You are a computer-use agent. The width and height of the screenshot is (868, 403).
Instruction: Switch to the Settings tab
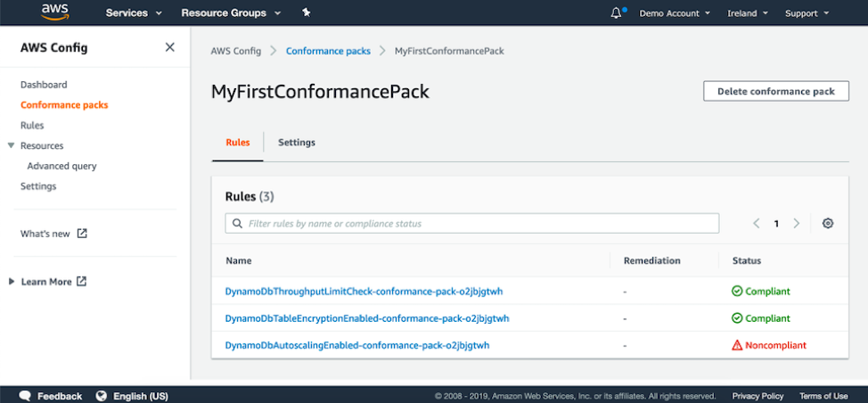[297, 143]
